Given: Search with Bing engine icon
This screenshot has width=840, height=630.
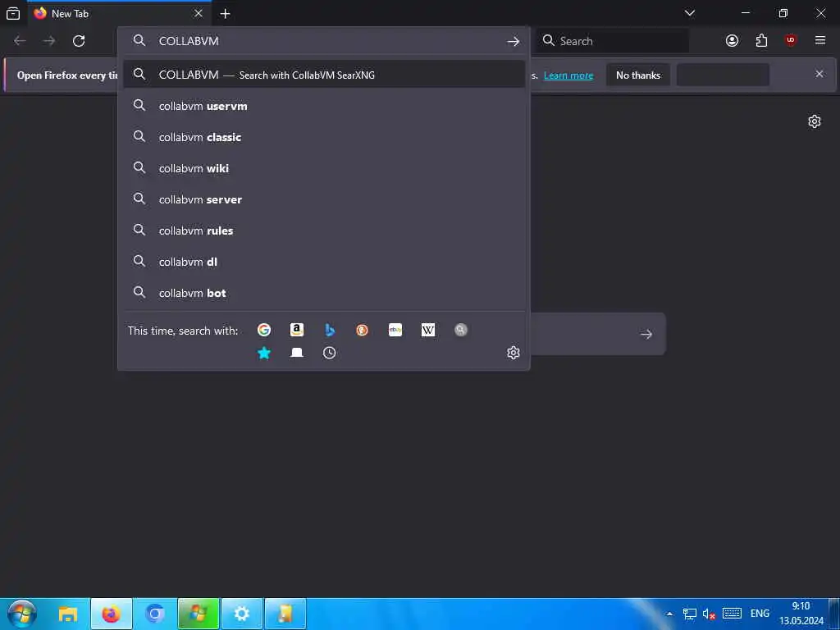Looking at the screenshot, I should (330, 330).
